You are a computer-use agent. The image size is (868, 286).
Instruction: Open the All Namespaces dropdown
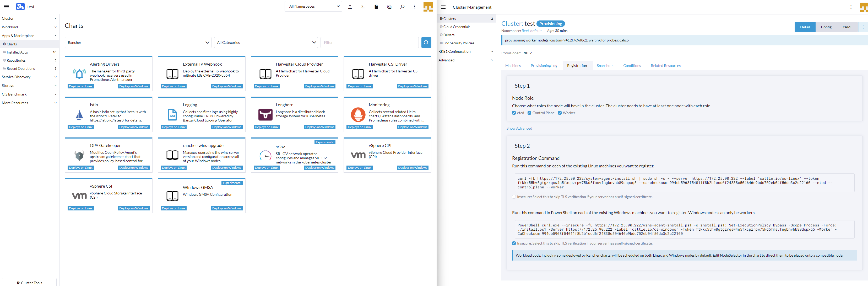313,6
